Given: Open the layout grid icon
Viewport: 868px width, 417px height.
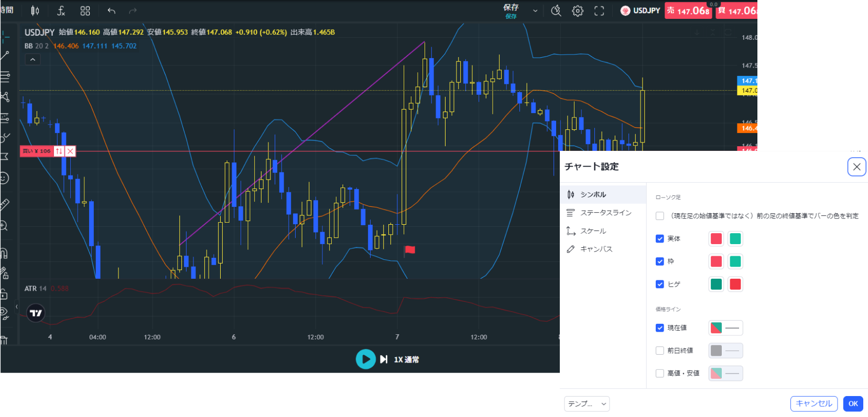Looking at the screenshot, I should (85, 10).
